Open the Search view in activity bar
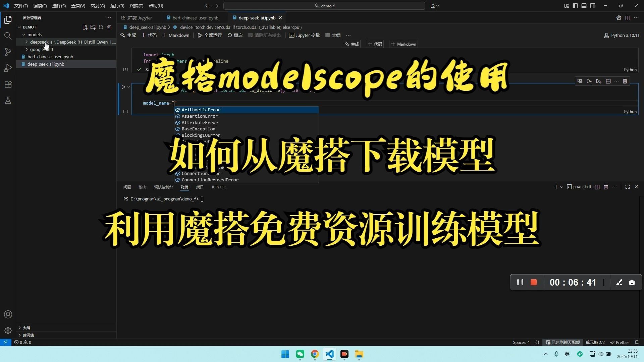The width and height of the screenshot is (644, 362). [x=8, y=36]
